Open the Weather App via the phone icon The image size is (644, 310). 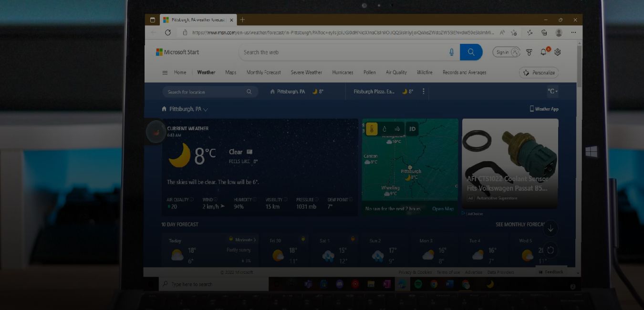[x=544, y=109]
